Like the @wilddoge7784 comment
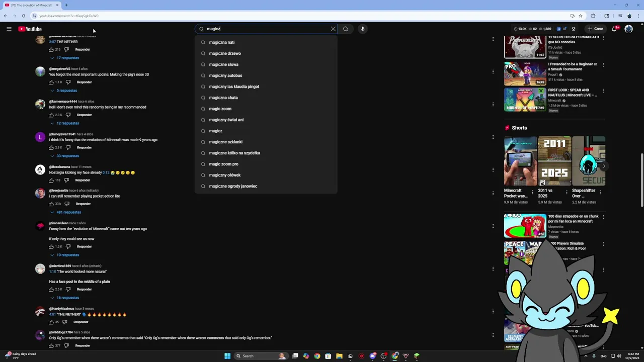 pos(51,345)
